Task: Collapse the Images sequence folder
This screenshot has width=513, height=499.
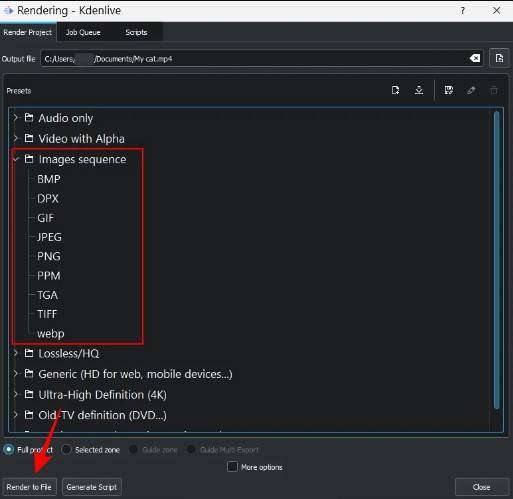Action: click(15, 159)
